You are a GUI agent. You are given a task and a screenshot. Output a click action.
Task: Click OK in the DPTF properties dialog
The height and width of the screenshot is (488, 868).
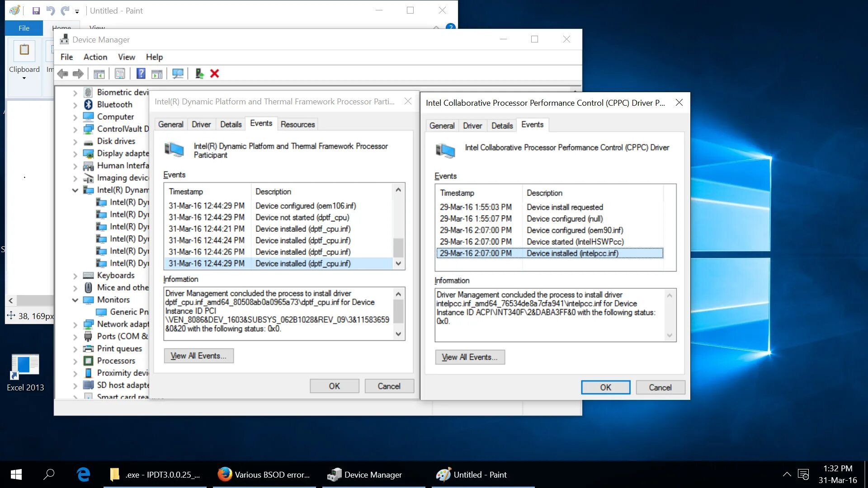(334, 386)
